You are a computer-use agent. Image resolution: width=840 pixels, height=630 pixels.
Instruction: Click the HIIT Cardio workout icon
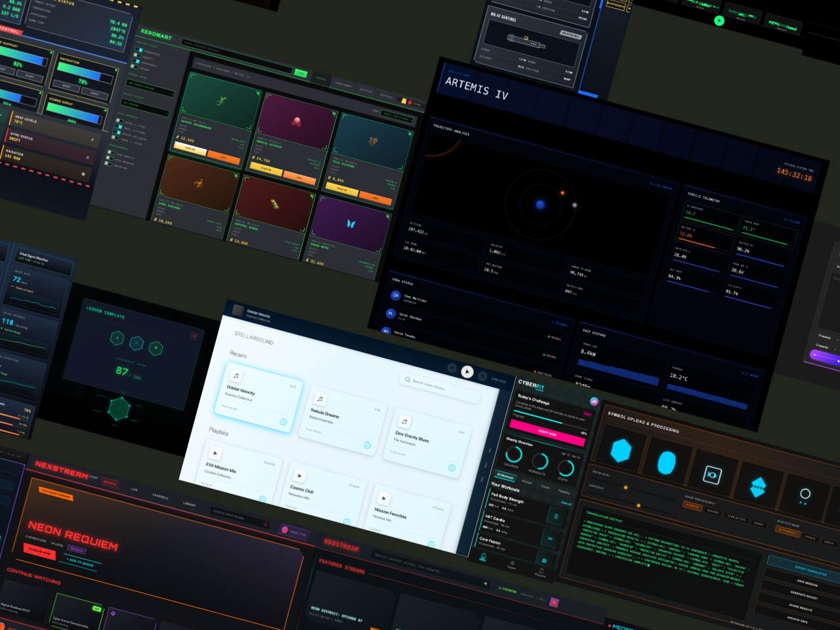[550, 539]
